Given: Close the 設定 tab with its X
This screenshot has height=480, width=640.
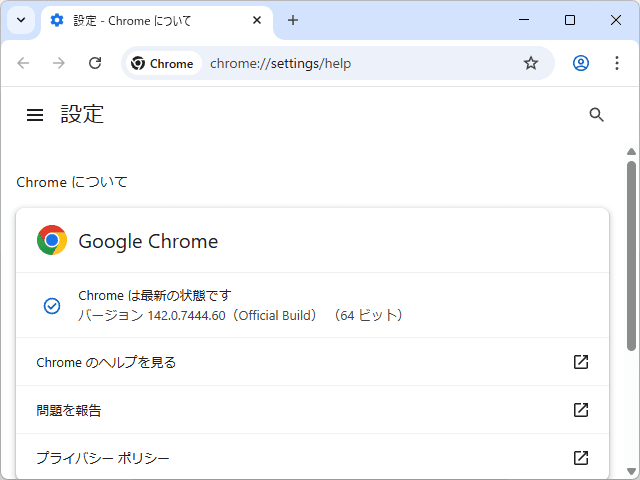Looking at the screenshot, I should point(256,20).
